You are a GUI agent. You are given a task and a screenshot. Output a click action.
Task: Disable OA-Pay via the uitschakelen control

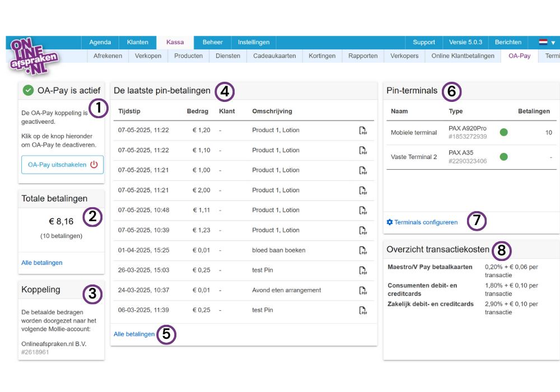(62, 165)
